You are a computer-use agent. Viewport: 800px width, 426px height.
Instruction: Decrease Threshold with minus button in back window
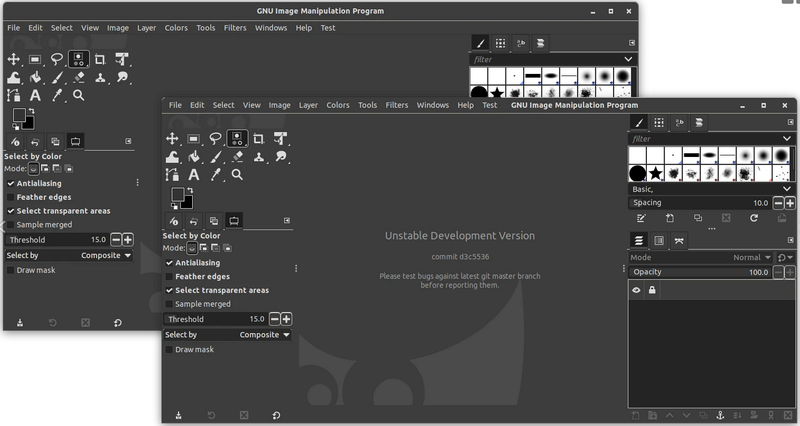(x=116, y=240)
